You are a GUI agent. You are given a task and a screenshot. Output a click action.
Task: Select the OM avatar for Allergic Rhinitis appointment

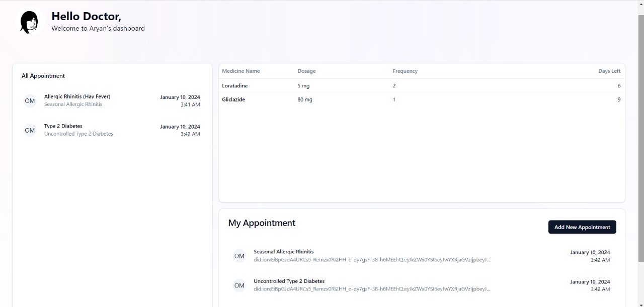[x=30, y=100]
